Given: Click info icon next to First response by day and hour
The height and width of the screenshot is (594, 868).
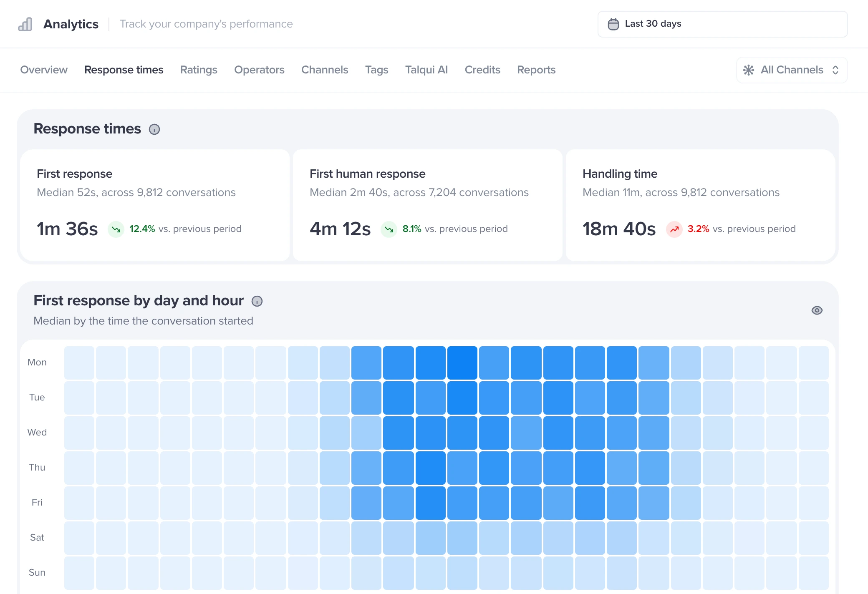Looking at the screenshot, I should point(257,301).
